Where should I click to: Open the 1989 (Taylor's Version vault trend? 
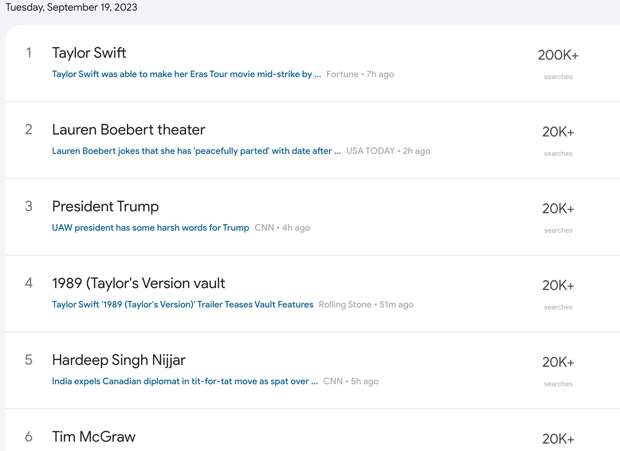(x=138, y=283)
